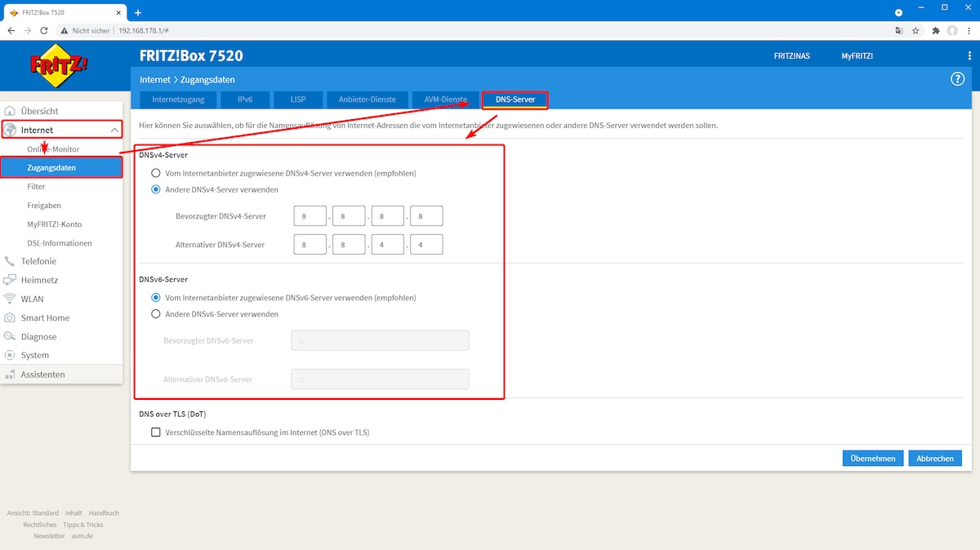The height and width of the screenshot is (550, 980).
Task: Open the Assistenten section
Action: (42, 374)
